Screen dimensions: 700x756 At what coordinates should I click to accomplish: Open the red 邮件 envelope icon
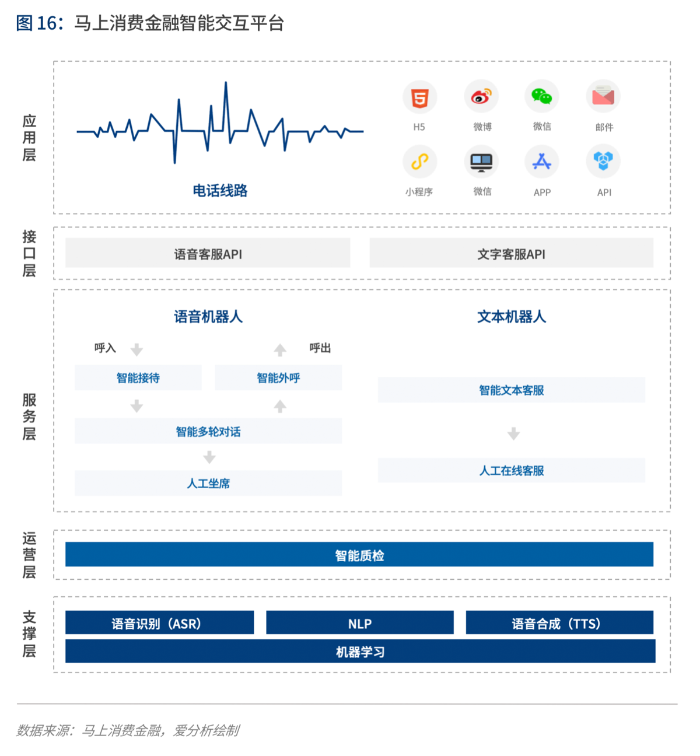click(x=603, y=96)
